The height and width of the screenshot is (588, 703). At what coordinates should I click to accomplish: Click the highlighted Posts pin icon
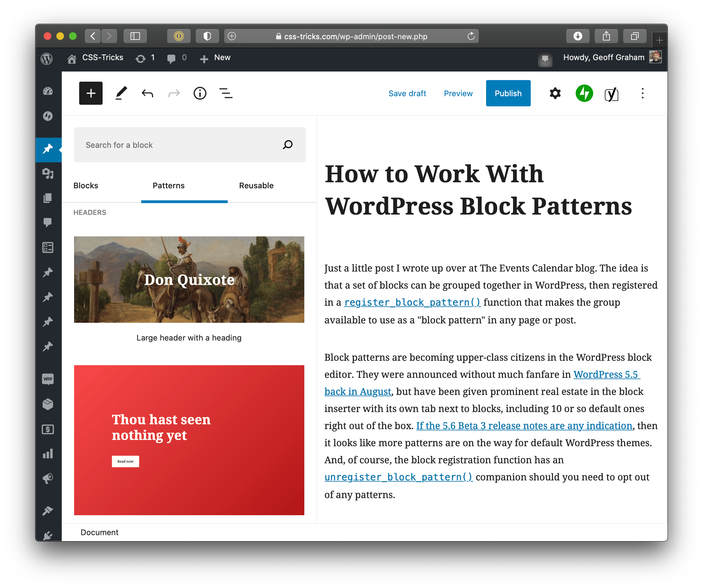coord(48,149)
